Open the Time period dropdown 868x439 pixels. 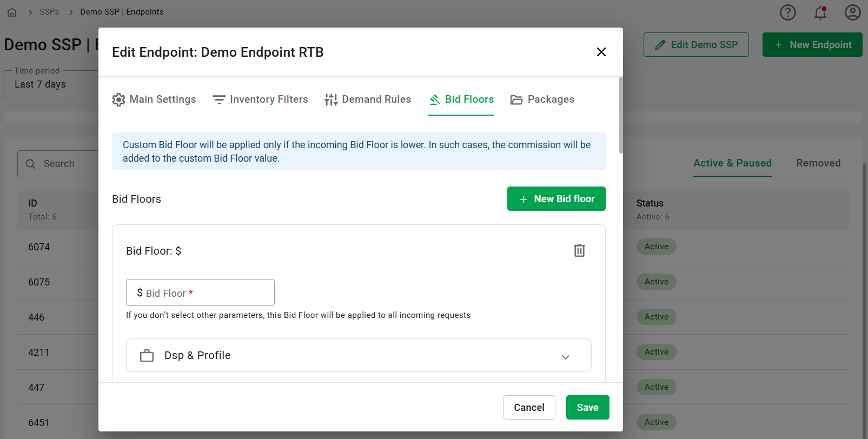click(x=51, y=84)
